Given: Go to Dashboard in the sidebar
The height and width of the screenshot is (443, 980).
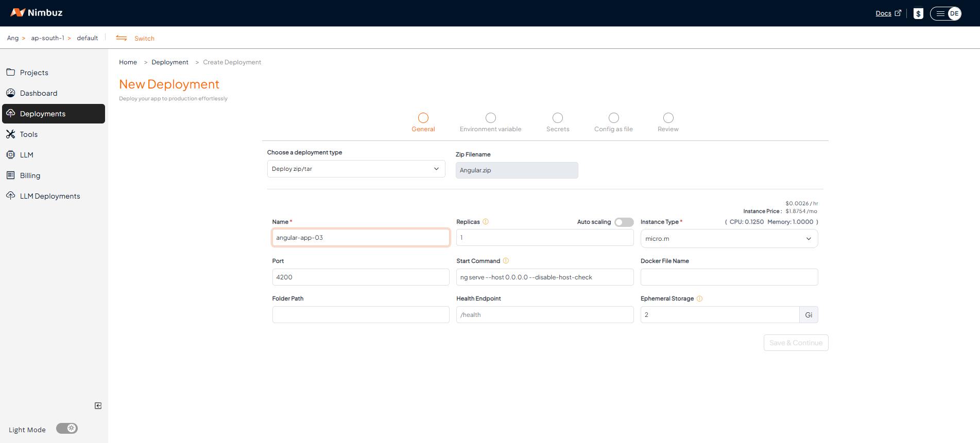Looking at the screenshot, I should tap(39, 93).
